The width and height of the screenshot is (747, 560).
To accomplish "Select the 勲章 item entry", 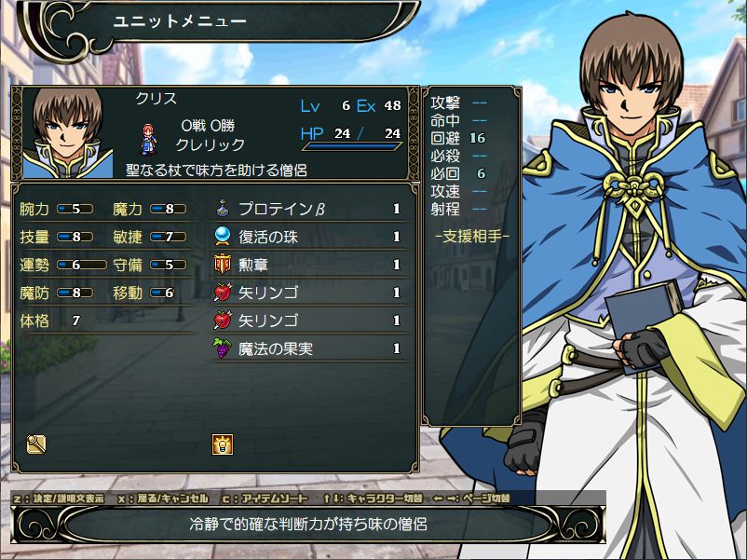I will coord(309,265).
